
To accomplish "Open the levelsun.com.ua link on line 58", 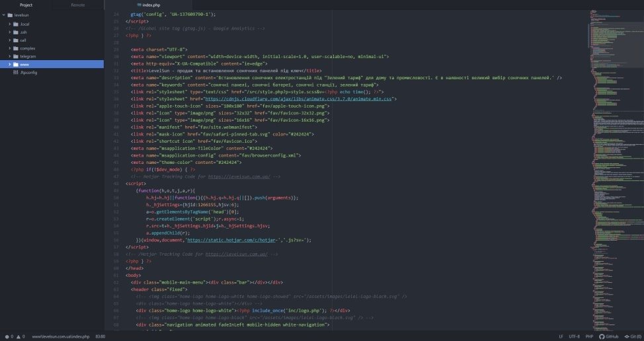I will click(x=237, y=254).
